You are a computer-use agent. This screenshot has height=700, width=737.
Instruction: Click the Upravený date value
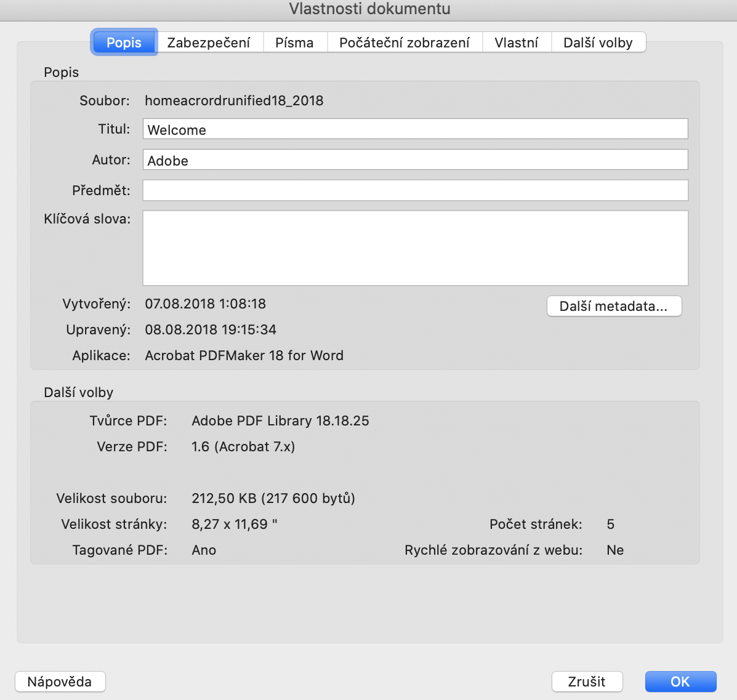[x=211, y=329]
